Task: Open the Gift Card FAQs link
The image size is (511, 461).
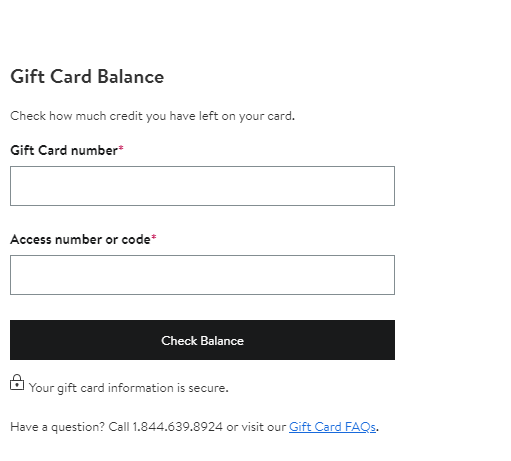Action: pos(332,427)
